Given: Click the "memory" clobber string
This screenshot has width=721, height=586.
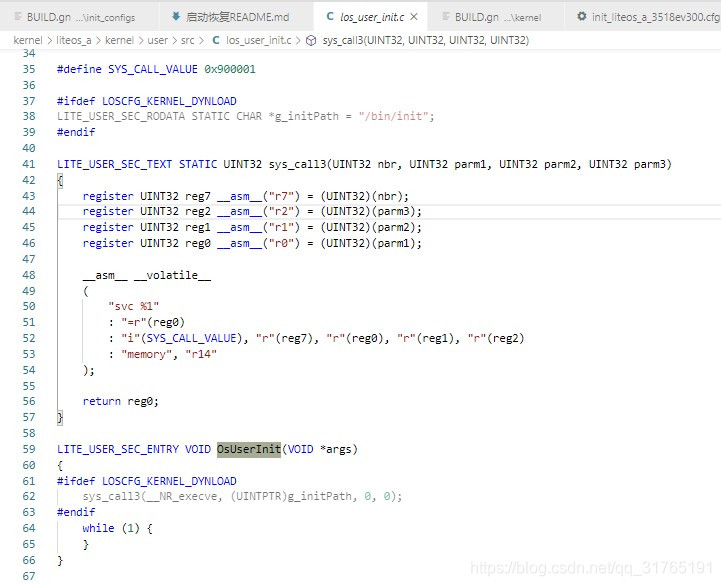Looking at the screenshot, I should tap(146, 354).
